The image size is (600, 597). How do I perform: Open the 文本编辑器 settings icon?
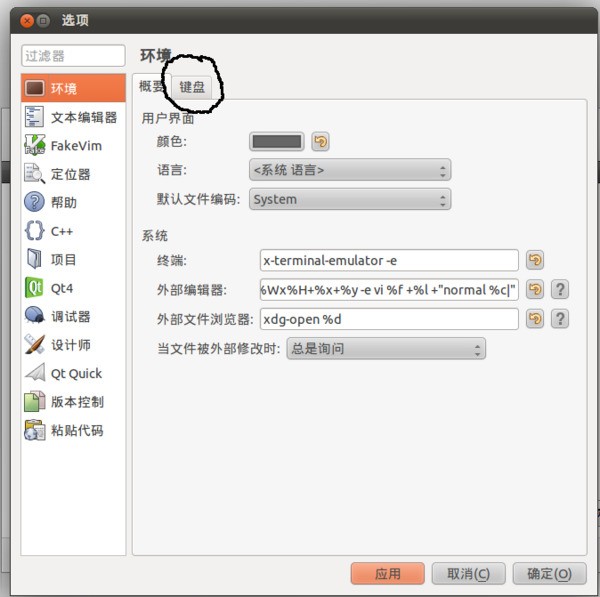coord(34,117)
